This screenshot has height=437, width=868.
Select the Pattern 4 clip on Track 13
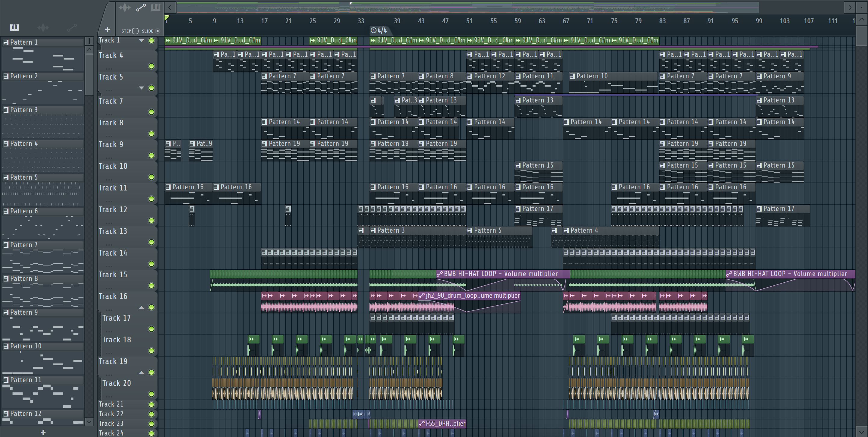point(611,237)
